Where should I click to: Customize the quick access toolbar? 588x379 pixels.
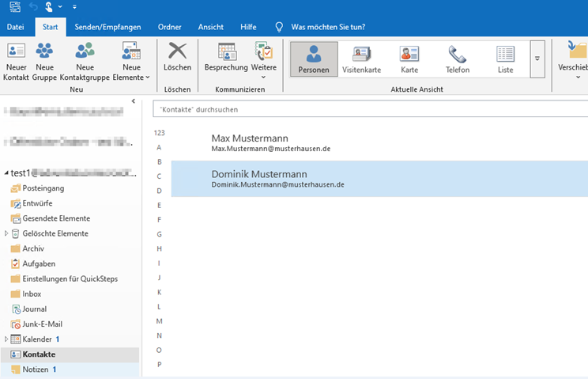point(74,7)
